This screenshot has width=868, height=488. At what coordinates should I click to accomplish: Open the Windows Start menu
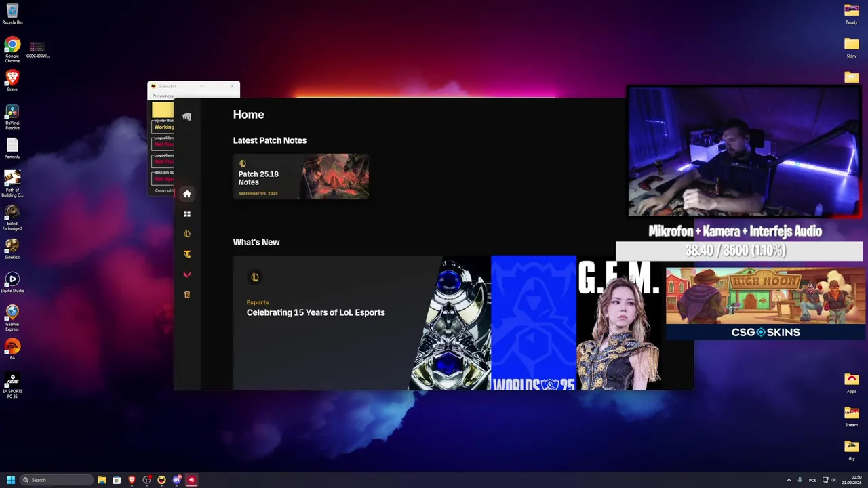[11, 480]
